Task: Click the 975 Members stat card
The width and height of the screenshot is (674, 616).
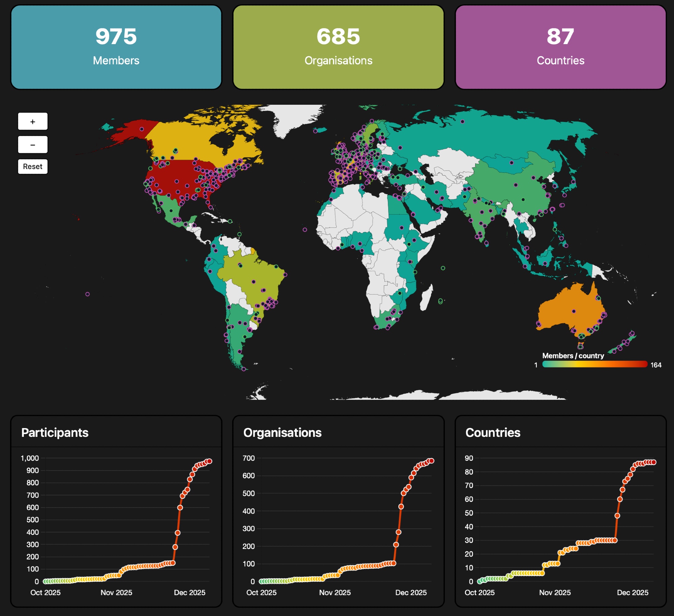Action: tap(116, 47)
